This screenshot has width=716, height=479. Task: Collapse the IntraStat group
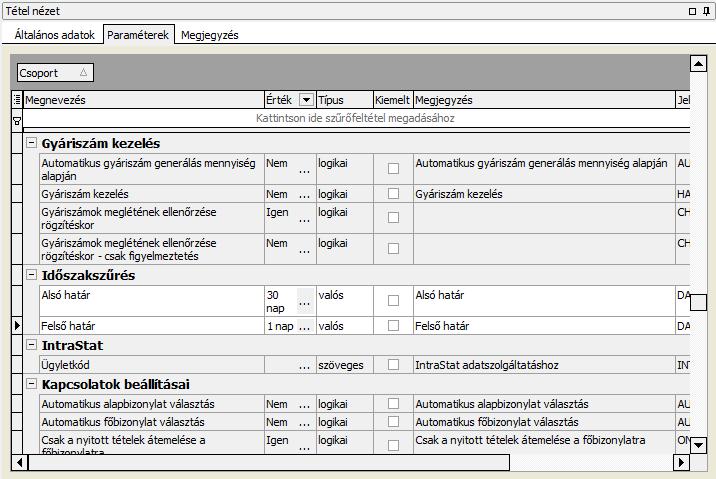point(31,345)
